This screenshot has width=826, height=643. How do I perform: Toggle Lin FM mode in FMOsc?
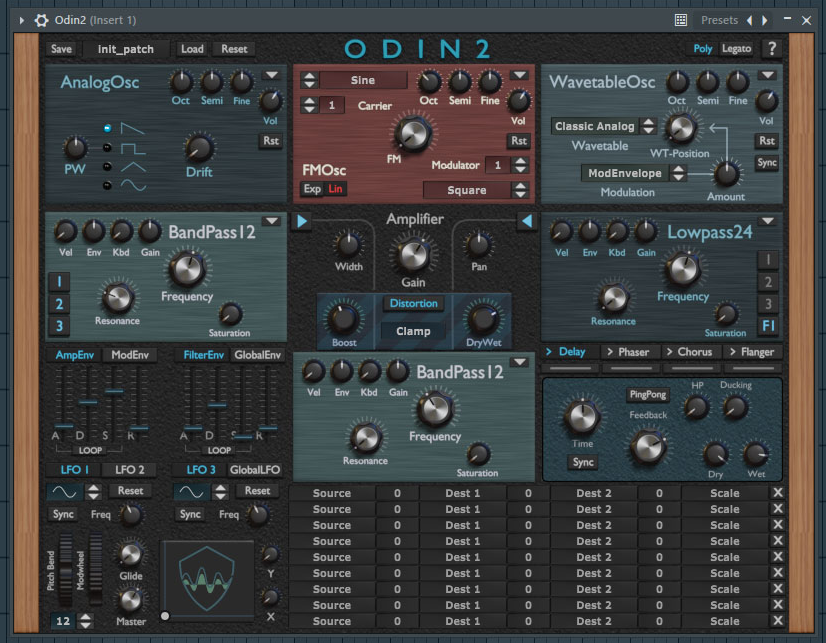pyautogui.click(x=335, y=189)
